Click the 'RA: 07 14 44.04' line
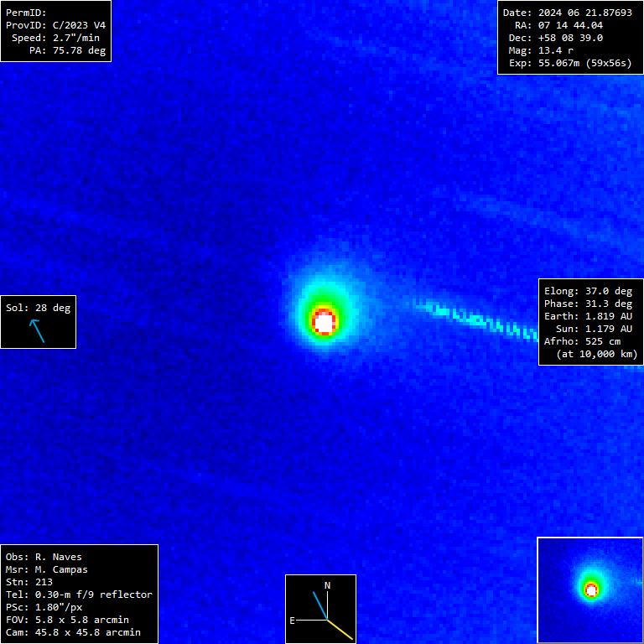The image size is (644, 644). pos(558,25)
